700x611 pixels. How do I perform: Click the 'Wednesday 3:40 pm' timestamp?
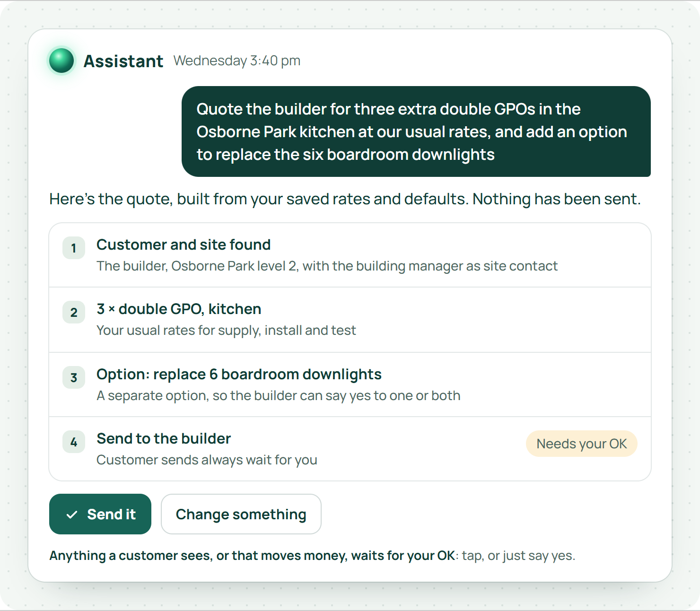click(237, 61)
